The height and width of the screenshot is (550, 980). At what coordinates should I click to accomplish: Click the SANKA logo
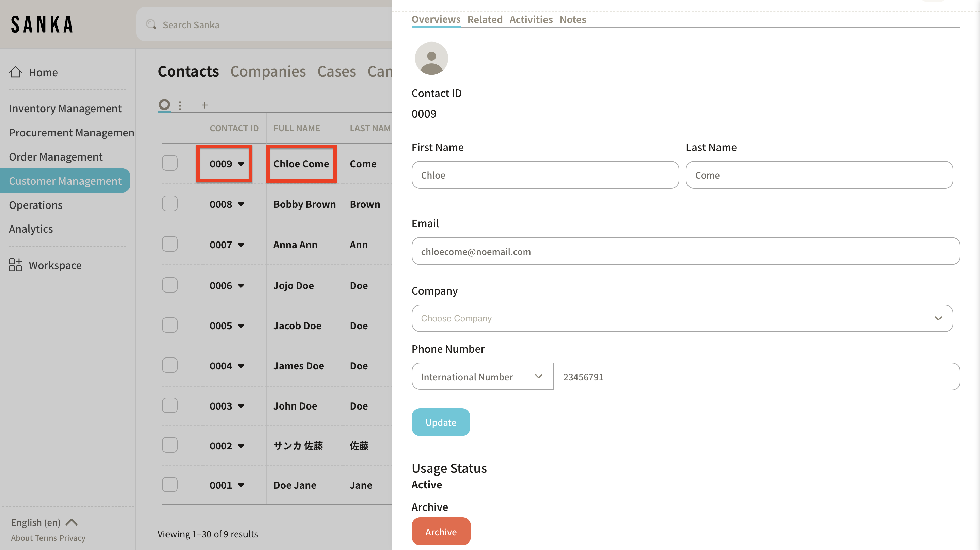[42, 24]
